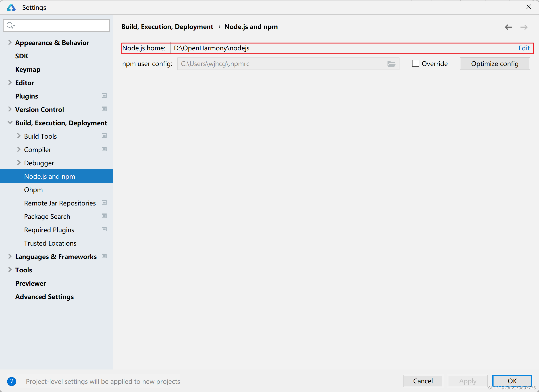
Task: Click the help question mark icon
Action: point(11,381)
